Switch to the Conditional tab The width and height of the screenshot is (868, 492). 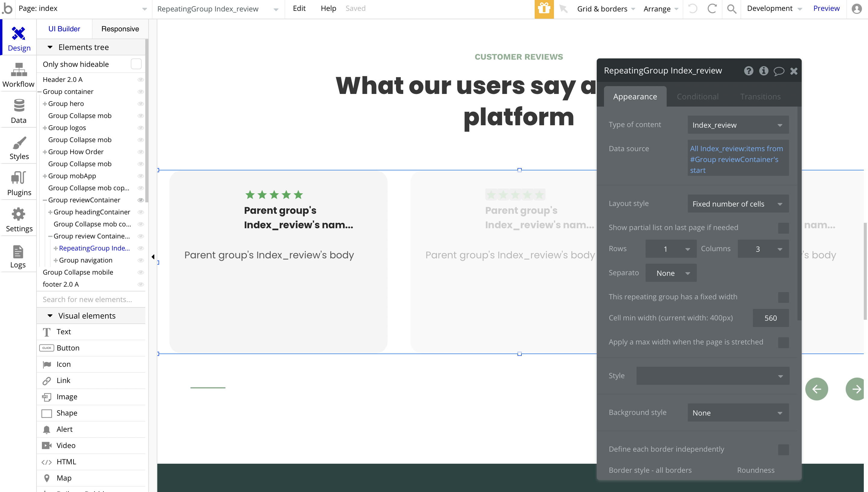pos(697,97)
